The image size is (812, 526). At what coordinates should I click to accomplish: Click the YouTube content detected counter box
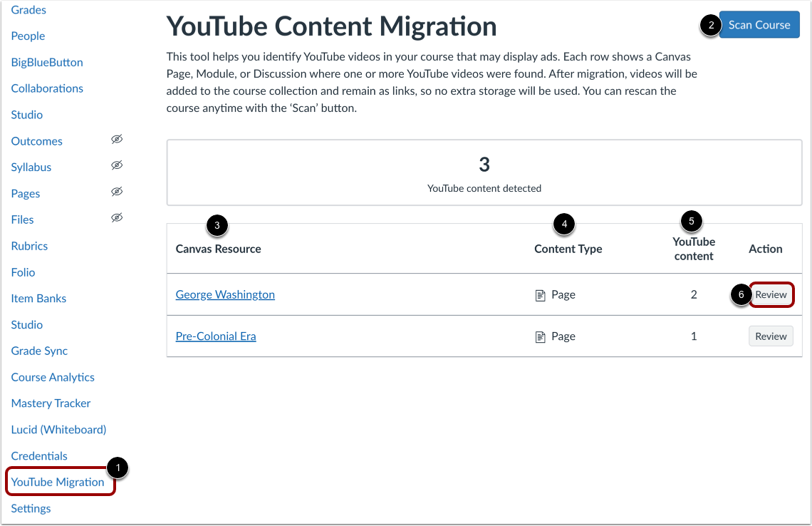(x=484, y=172)
